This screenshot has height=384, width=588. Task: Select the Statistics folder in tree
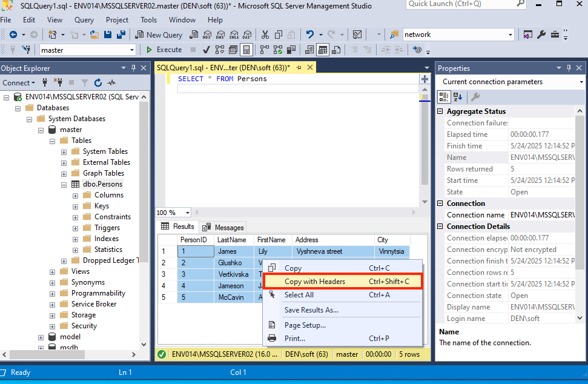108,250
